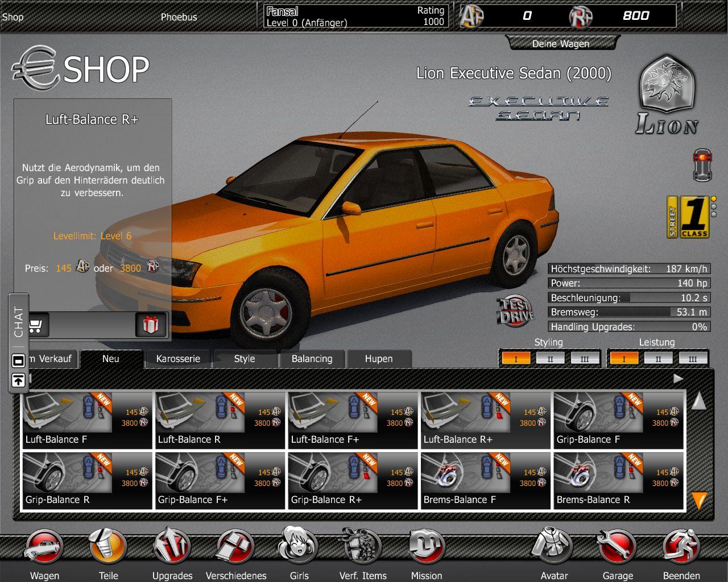This screenshot has width=728, height=582.
Task: Open the Teile parts icon
Action: click(x=107, y=547)
